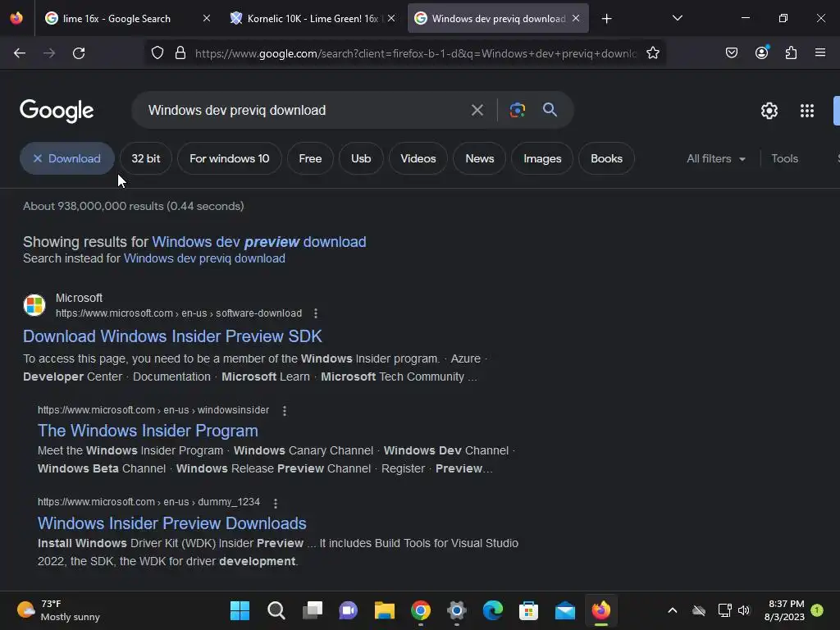Viewport: 840px width, 630px height.
Task: Open Task View on the taskbar
Action: (313, 610)
